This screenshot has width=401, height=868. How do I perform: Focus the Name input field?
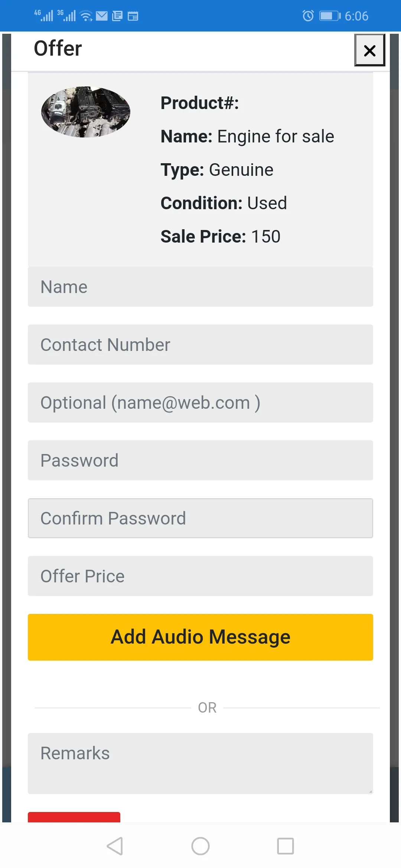(200, 287)
